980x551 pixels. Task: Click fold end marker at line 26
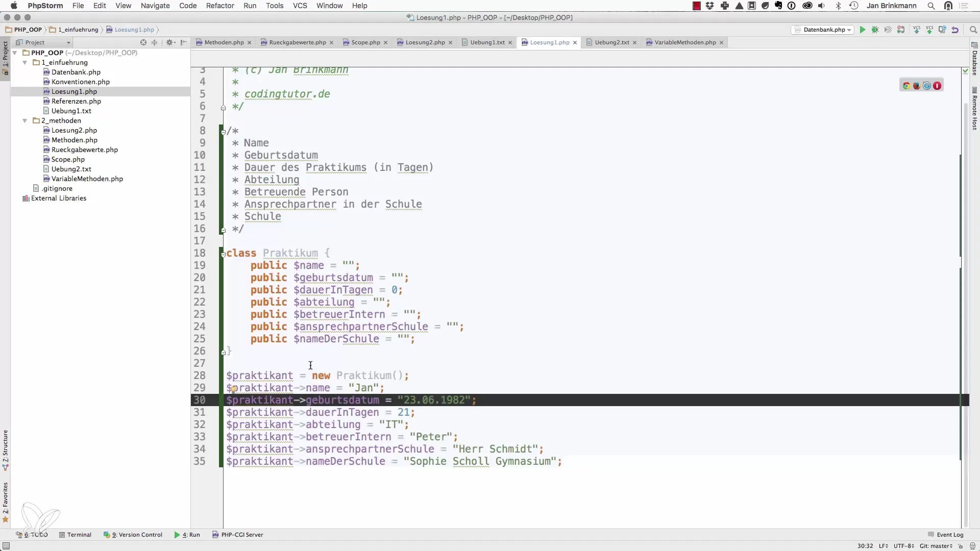(223, 352)
